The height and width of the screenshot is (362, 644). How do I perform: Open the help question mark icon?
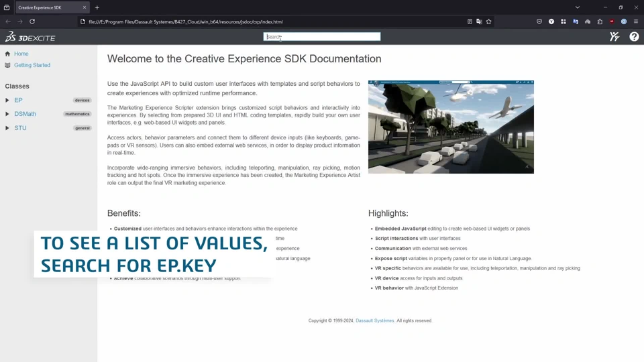[634, 36]
